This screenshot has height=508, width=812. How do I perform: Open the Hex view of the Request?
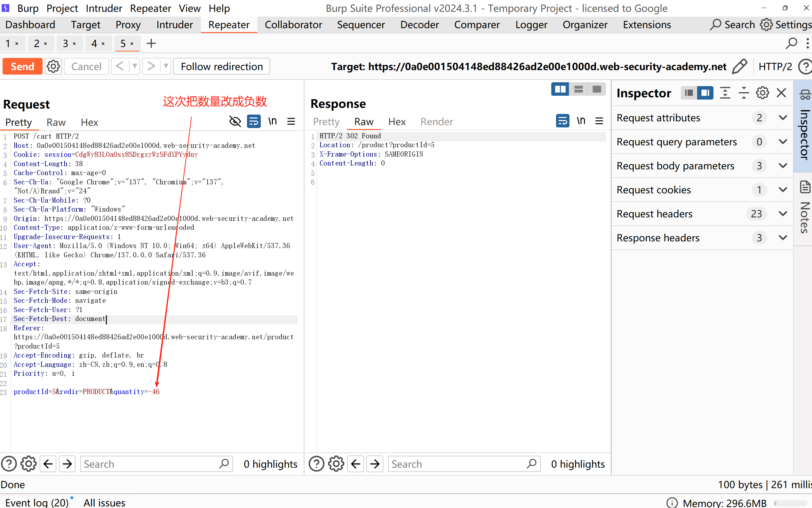[x=89, y=122]
